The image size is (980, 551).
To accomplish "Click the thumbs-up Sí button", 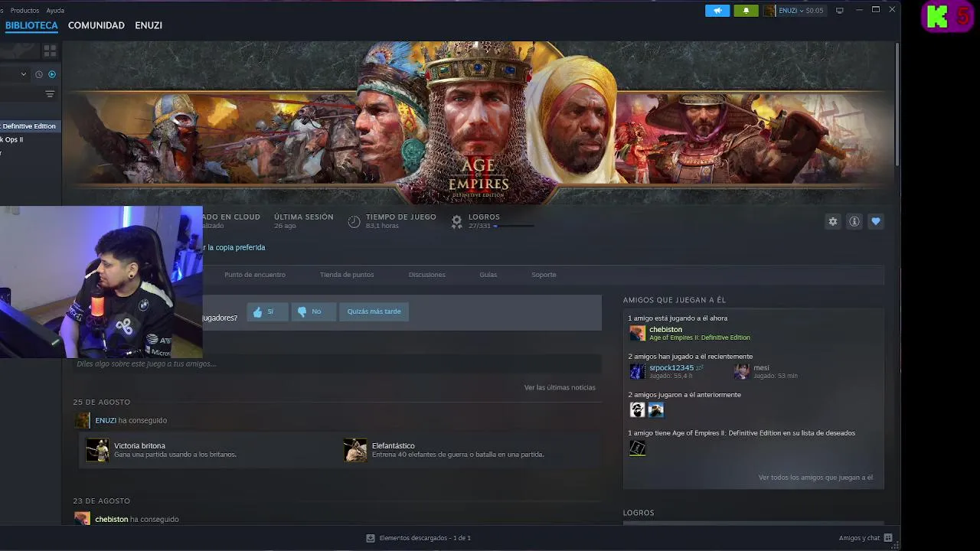I will [267, 311].
